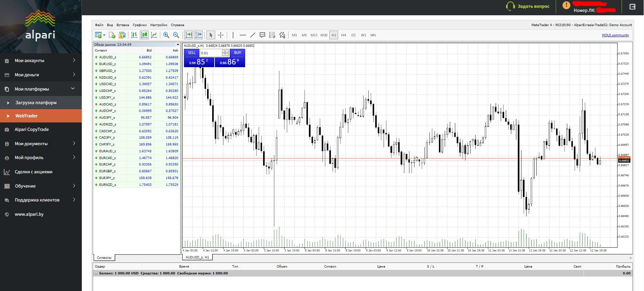Select the cursor pointer tool

point(211,35)
